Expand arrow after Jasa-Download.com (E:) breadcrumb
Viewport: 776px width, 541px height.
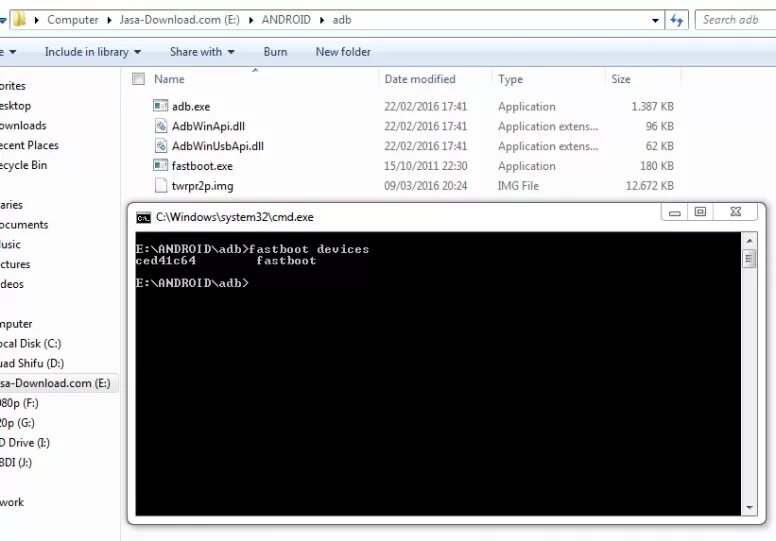pyautogui.click(x=251, y=20)
